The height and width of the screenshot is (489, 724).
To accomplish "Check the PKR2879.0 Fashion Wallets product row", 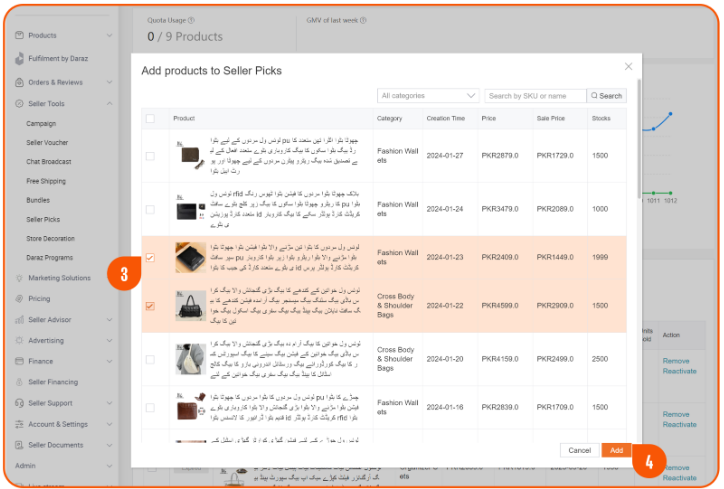I will (150, 155).
